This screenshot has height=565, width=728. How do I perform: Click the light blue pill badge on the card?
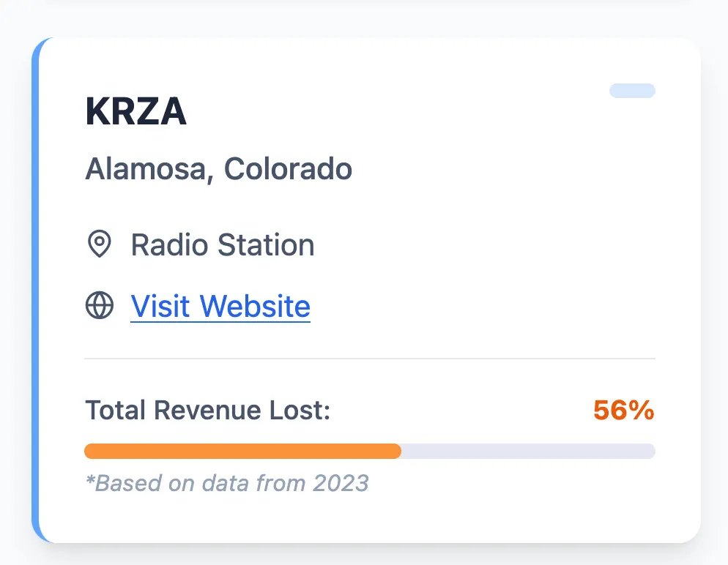point(632,91)
